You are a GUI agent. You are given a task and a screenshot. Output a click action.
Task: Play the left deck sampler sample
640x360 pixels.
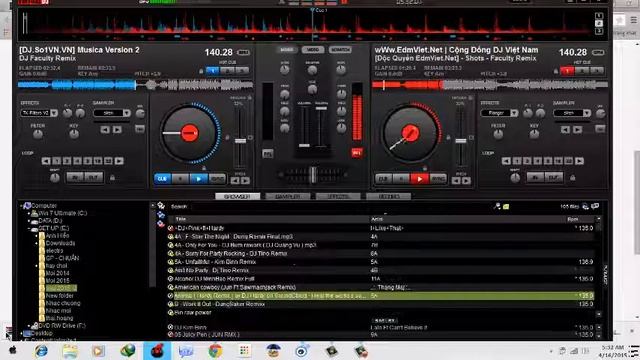[118, 130]
